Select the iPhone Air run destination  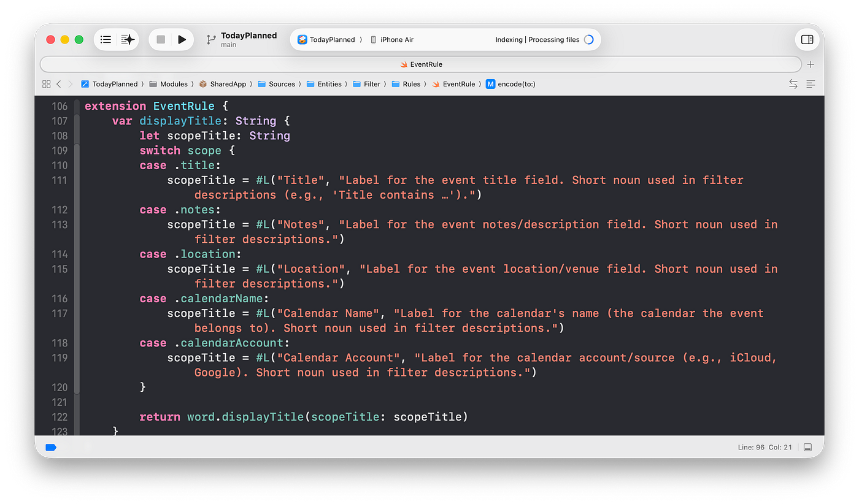coord(392,40)
